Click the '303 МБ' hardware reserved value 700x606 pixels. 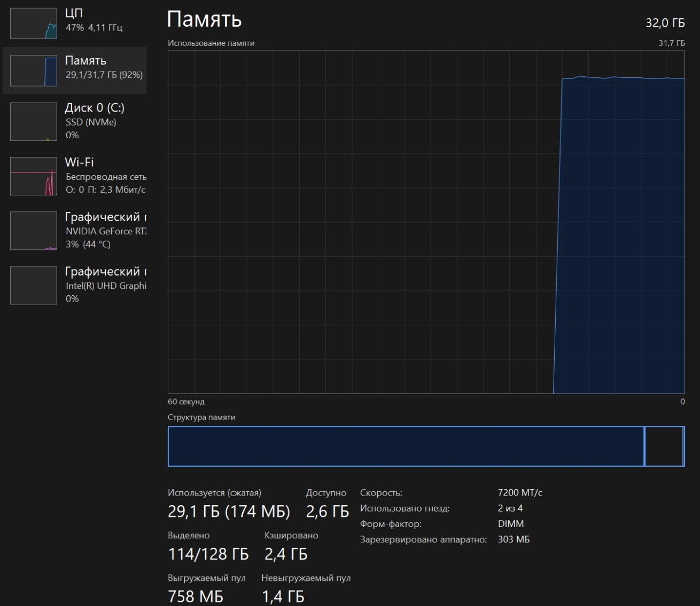[514, 539]
